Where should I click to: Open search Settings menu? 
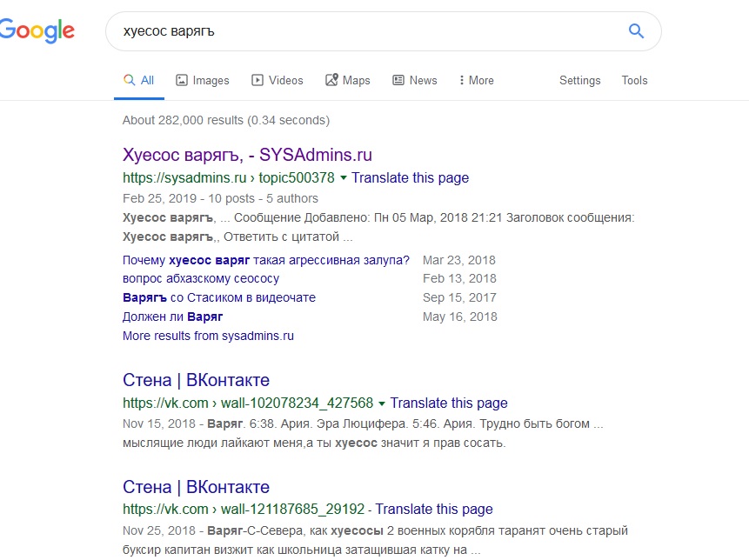click(580, 80)
